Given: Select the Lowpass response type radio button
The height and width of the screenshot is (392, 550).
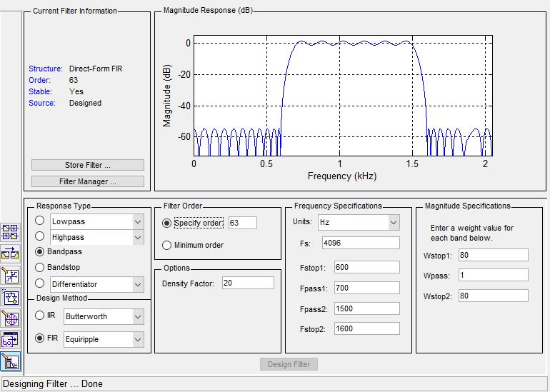Looking at the screenshot, I should [40, 221].
